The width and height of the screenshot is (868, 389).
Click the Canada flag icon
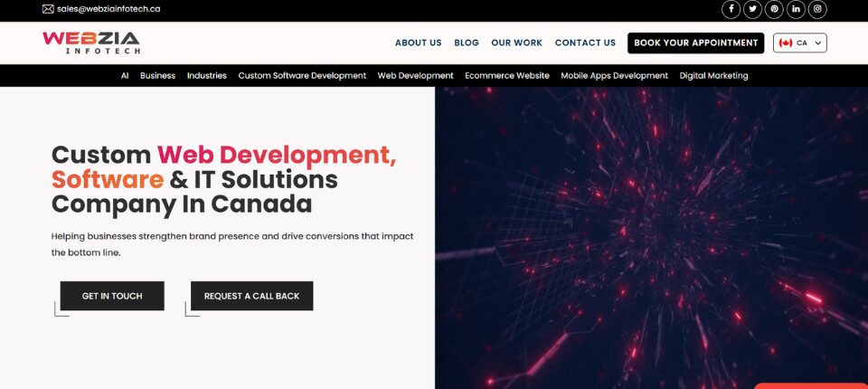(x=786, y=43)
